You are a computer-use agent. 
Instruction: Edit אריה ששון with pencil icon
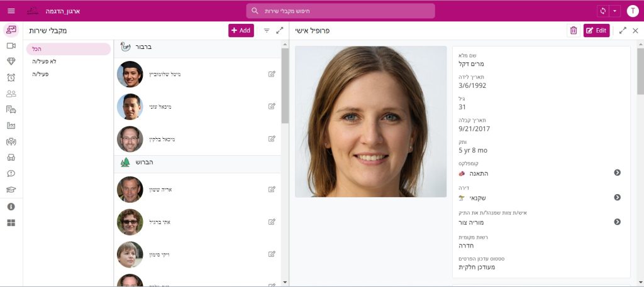pyautogui.click(x=272, y=190)
